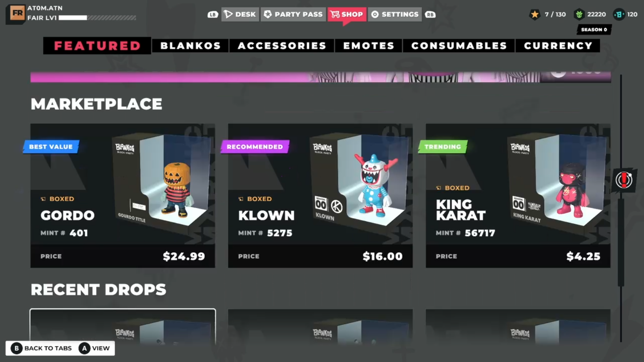Open the Klown boxed Blanko listing
The image size is (644, 362).
[x=320, y=195]
